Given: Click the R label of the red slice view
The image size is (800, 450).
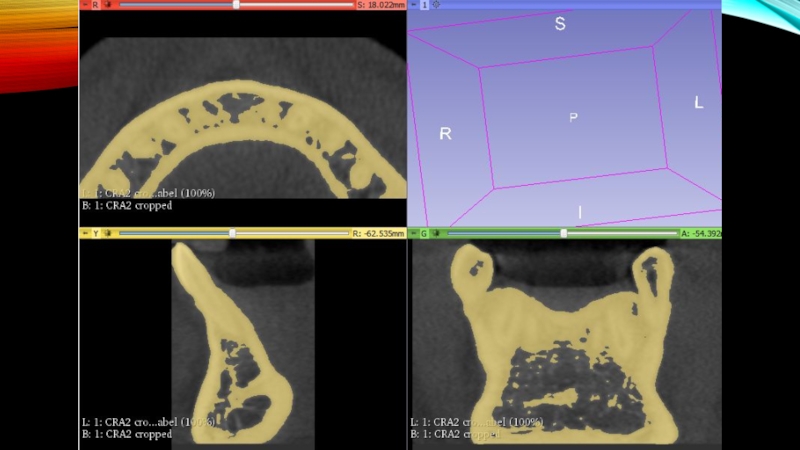Looking at the screenshot, I should point(95,5).
